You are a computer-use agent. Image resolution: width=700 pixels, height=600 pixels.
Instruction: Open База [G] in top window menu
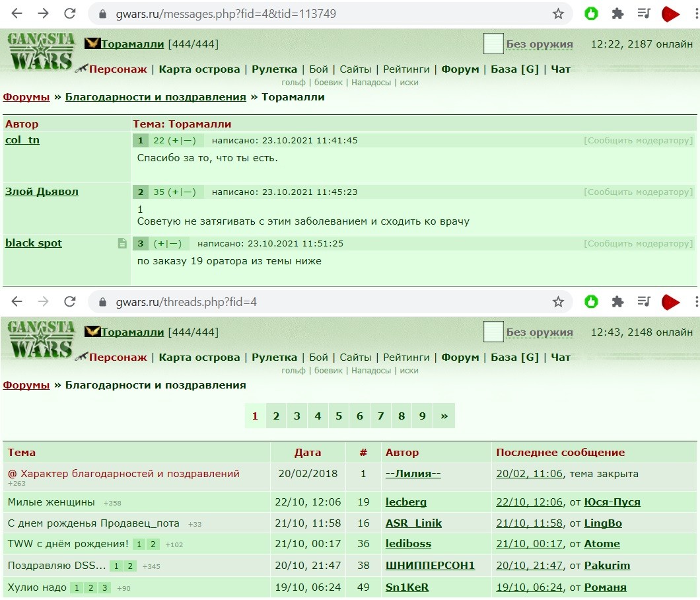click(x=514, y=69)
